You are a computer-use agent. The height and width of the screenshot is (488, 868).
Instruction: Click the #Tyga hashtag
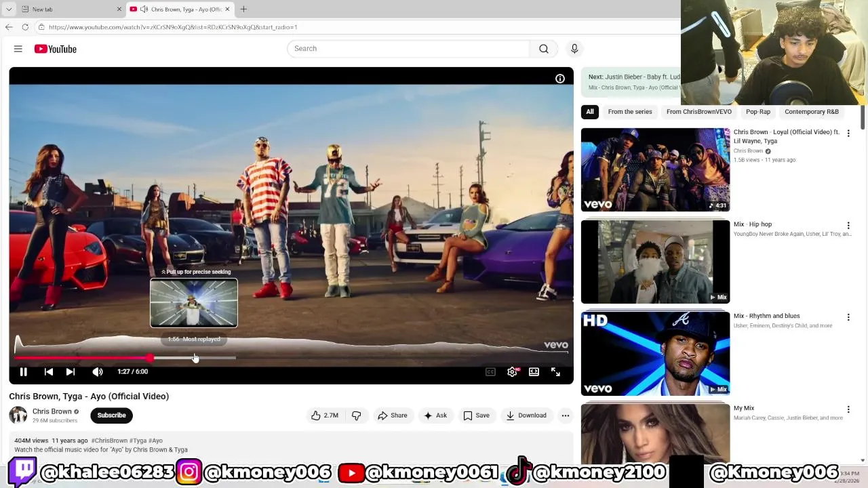138,441
